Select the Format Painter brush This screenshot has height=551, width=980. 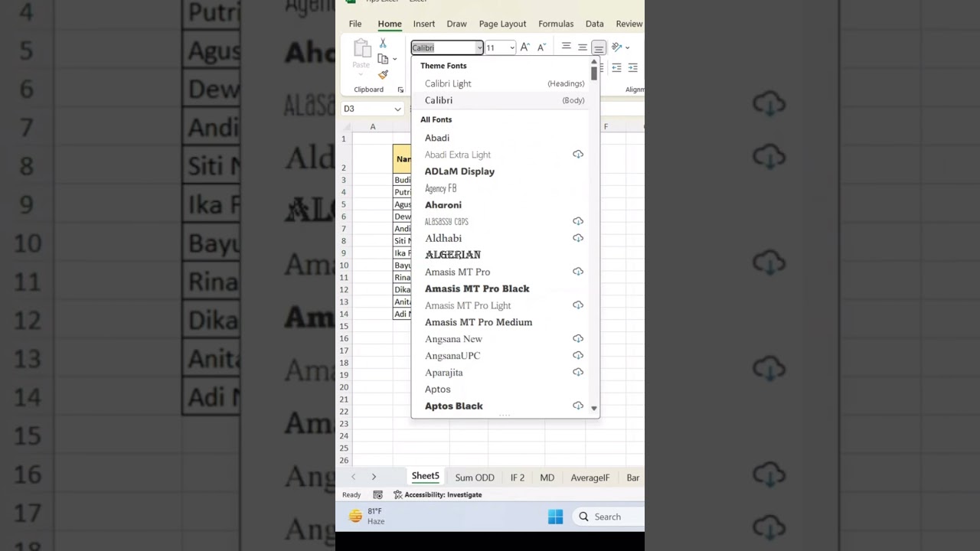pos(383,74)
